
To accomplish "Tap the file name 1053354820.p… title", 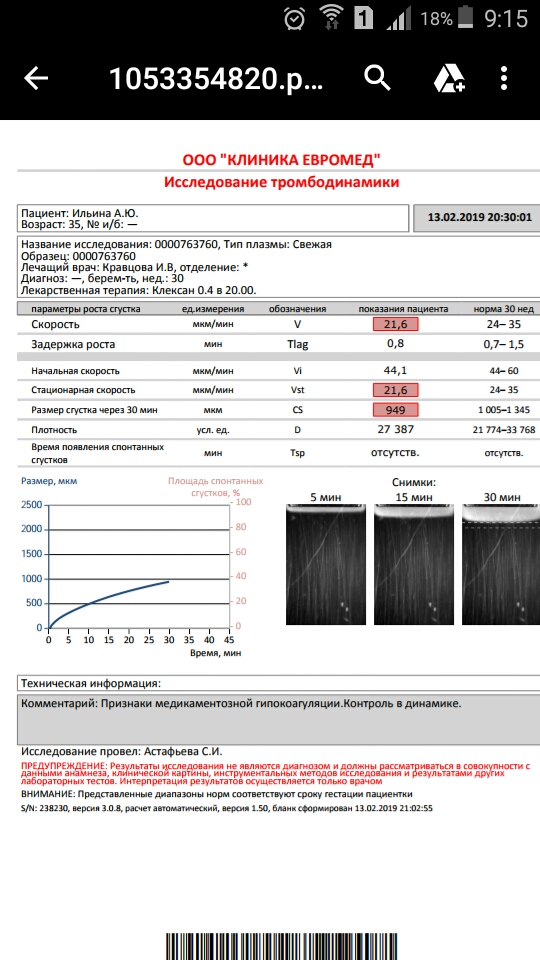I will (216, 79).
